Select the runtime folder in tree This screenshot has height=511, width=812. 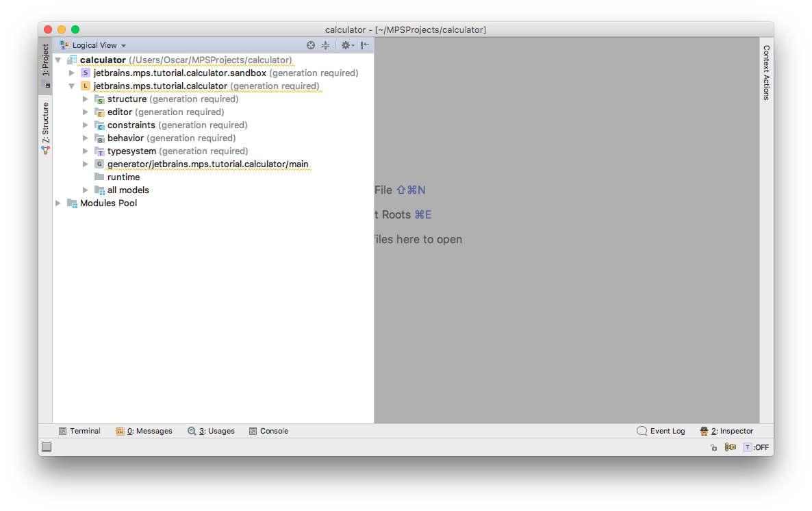click(123, 177)
